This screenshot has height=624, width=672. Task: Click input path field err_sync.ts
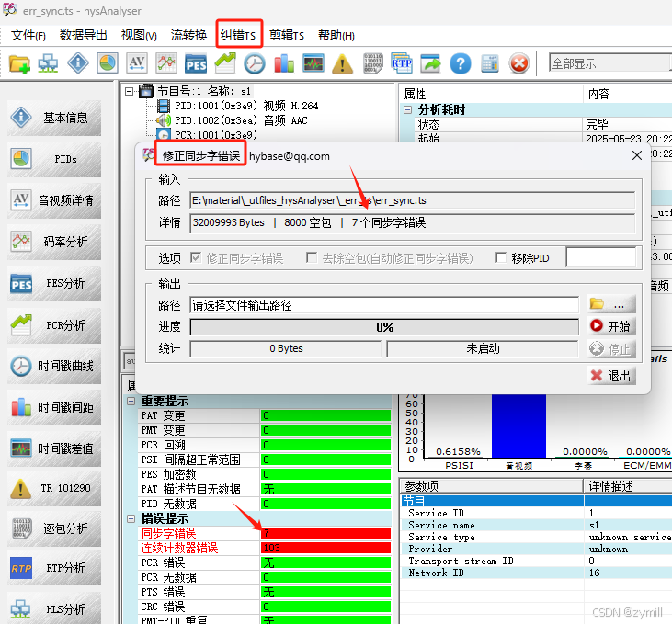click(412, 200)
